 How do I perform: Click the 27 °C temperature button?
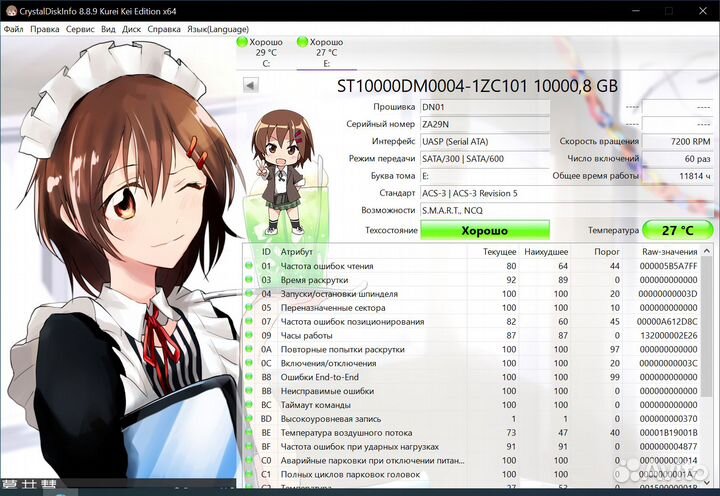point(677,230)
